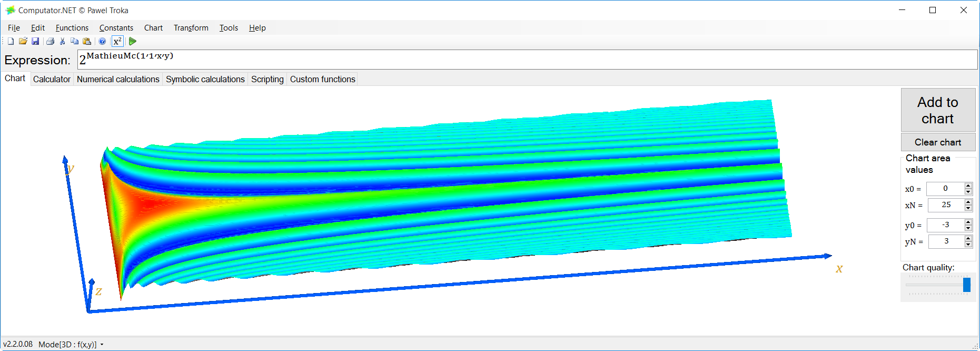Save using the floppy disk icon
This screenshot has height=351, width=980.
coord(35,41)
